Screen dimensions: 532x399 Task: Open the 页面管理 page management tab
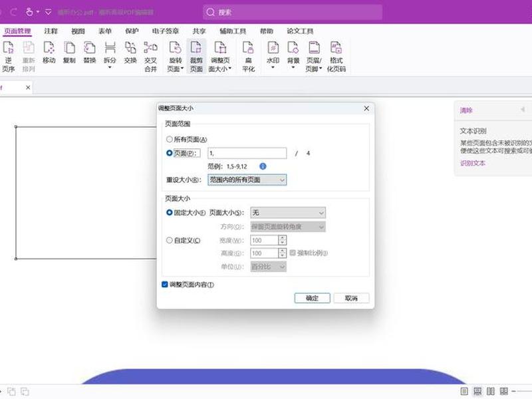[x=18, y=31]
